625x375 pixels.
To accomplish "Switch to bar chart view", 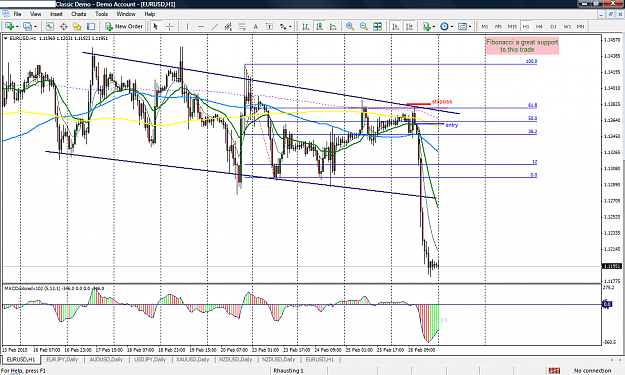I will point(305,26).
